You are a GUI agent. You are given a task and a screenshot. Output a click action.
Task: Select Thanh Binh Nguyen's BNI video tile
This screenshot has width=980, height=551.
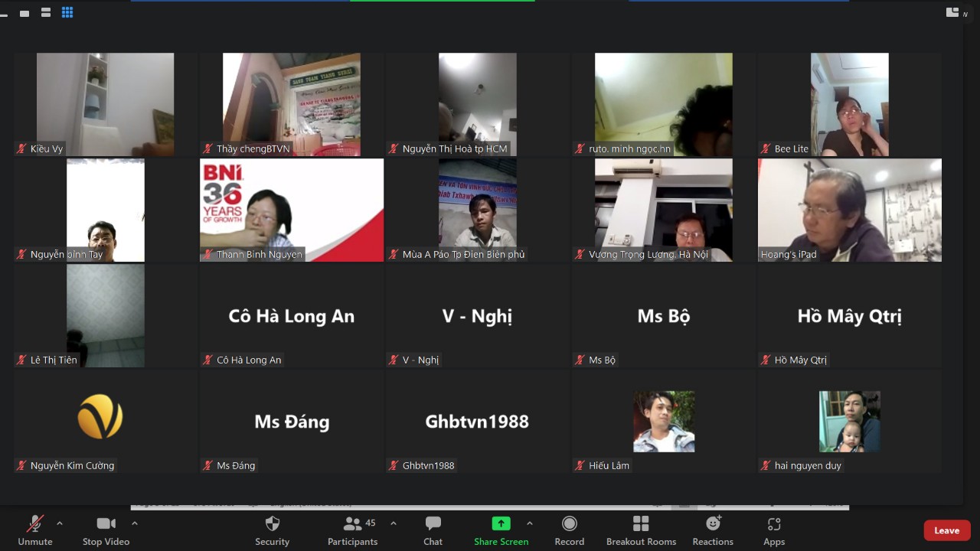coord(291,210)
